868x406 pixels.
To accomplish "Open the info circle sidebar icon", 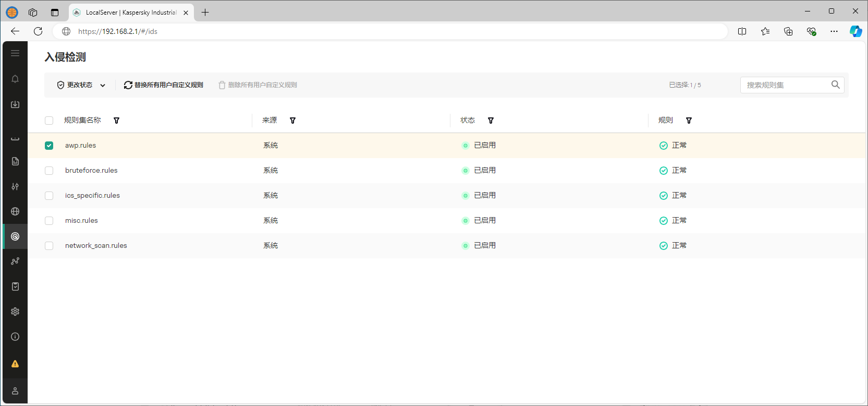I will (x=15, y=337).
